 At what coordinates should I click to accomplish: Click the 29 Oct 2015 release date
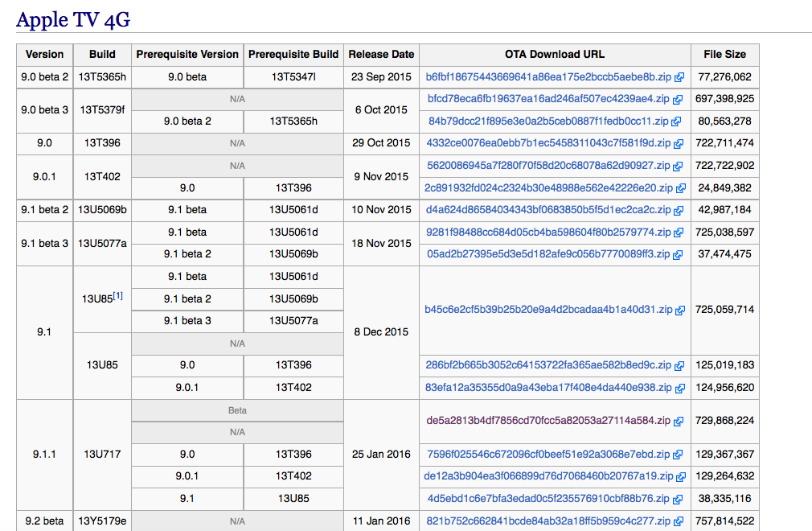click(381, 143)
